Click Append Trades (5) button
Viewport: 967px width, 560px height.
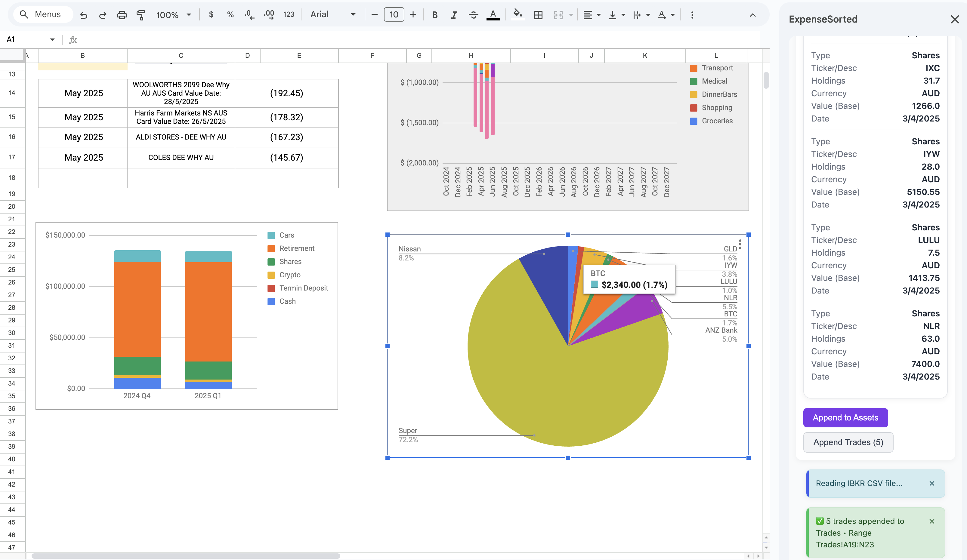tap(848, 442)
